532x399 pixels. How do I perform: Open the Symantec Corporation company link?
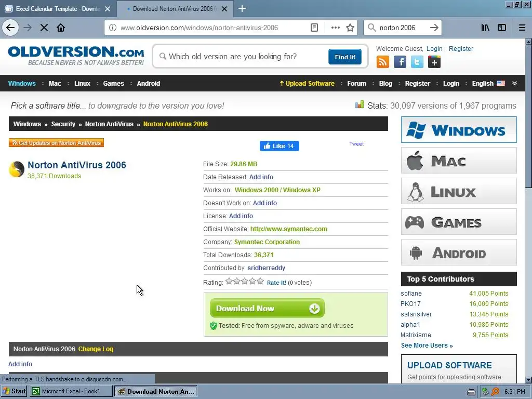click(267, 242)
